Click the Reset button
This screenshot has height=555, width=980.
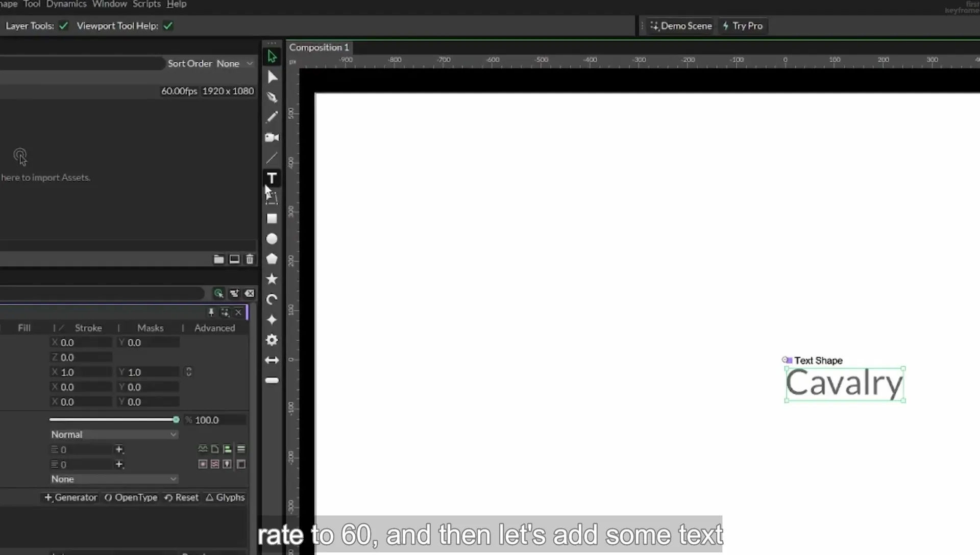click(x=181, y=497)
